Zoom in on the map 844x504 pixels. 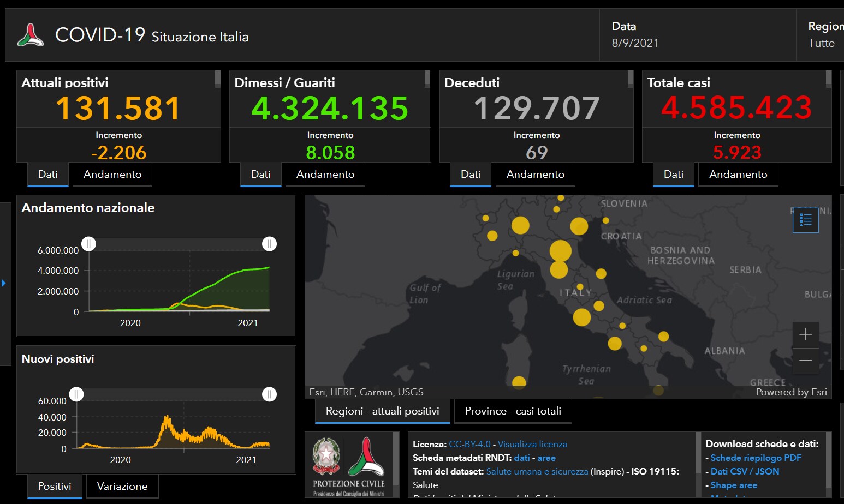(x=805, y=334)
